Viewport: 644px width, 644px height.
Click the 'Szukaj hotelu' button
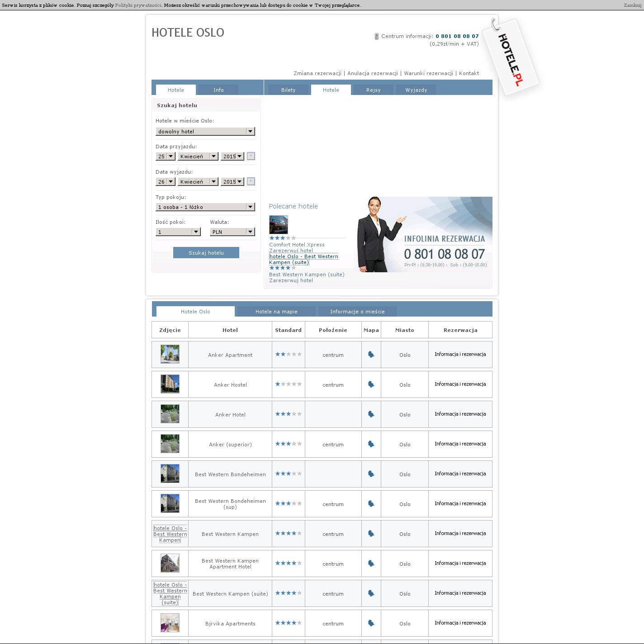click(206, 253)
